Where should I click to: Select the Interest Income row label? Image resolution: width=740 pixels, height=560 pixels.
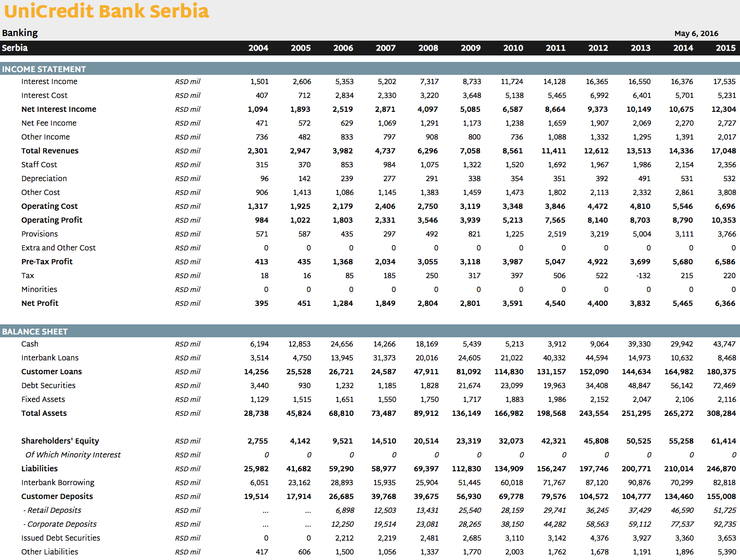[x=49, y=82]
